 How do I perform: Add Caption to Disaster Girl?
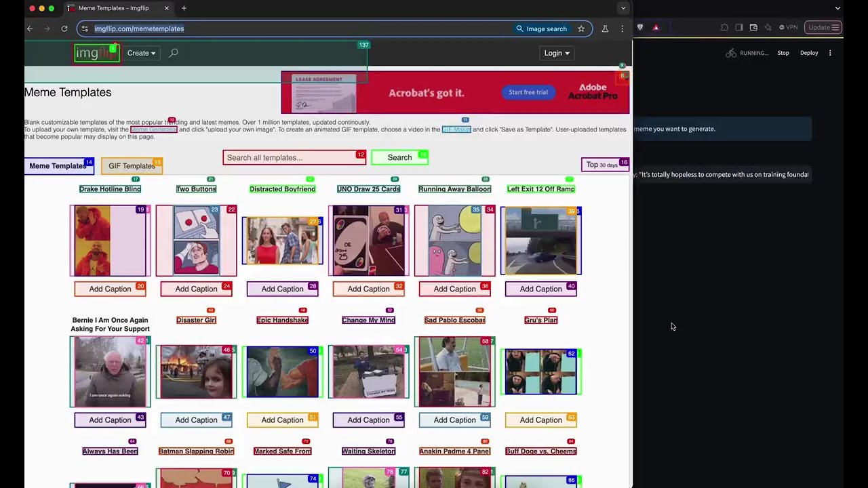196,420
